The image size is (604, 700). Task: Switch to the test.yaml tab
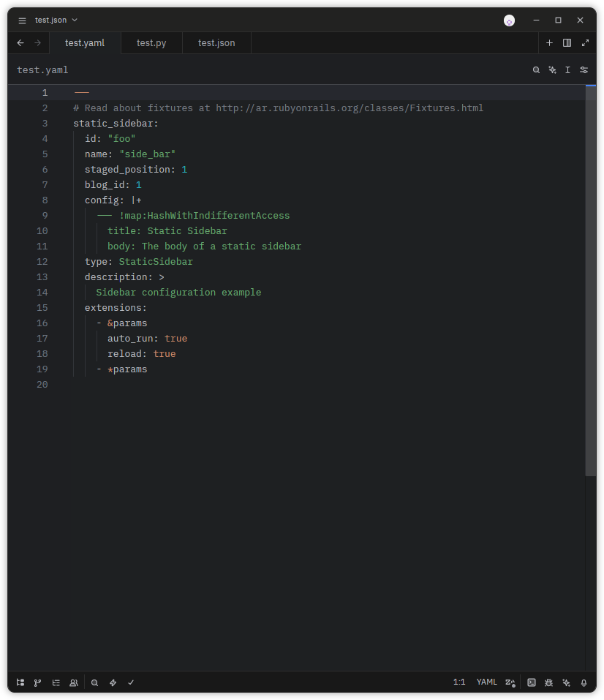click(85, 43)
